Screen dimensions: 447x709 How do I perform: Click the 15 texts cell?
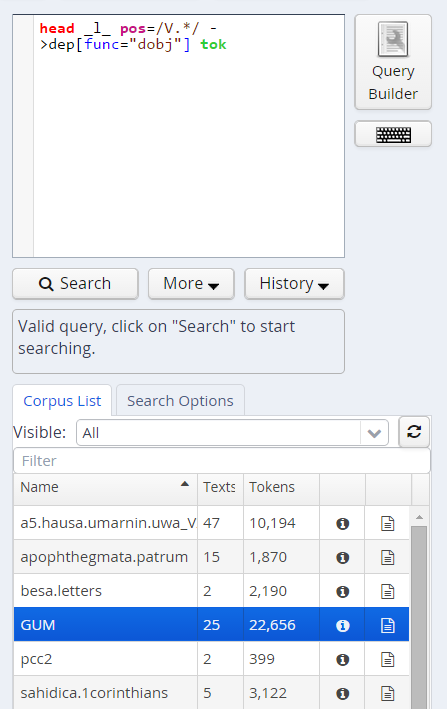(220, 557)
